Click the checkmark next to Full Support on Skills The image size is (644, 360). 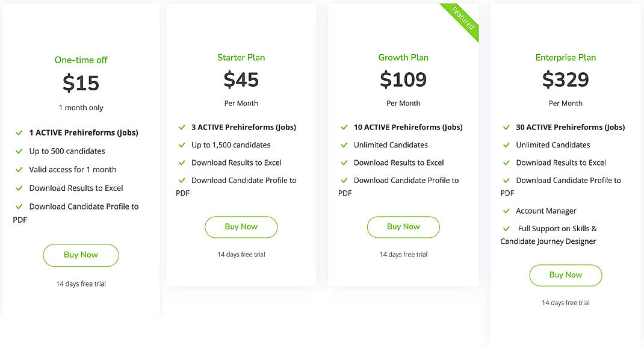506,228
